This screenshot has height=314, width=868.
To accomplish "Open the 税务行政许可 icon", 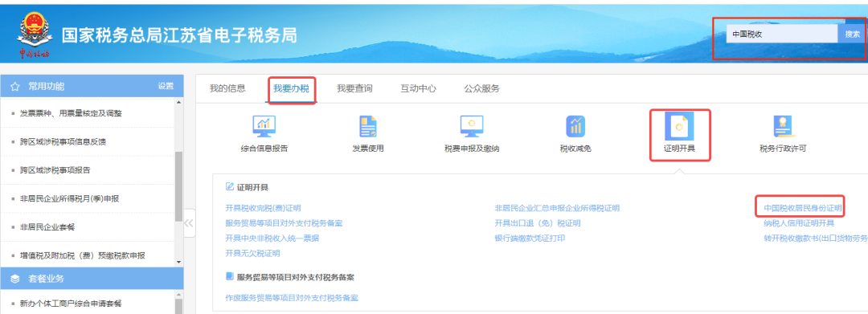I will tap(783, 127).
